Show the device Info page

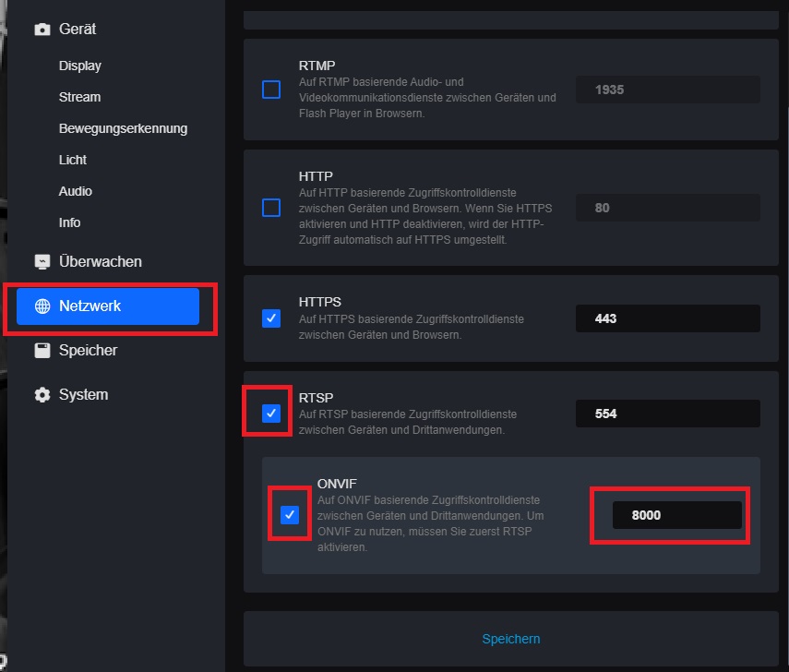pyautogui.click(x=70, y=222)
